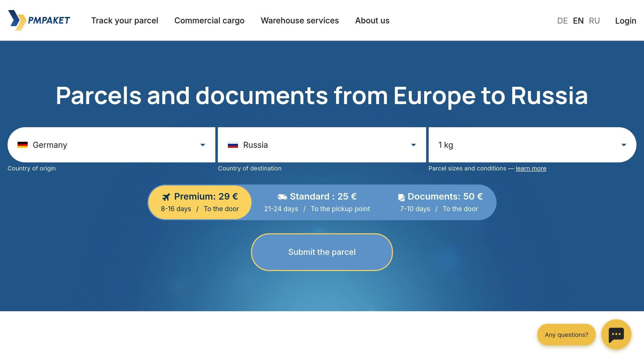Viewport: 644px width, 362px height.
Task: Expand the country of origin dropdown arrow
Action: pyautogui.click(x=203, y=145)
